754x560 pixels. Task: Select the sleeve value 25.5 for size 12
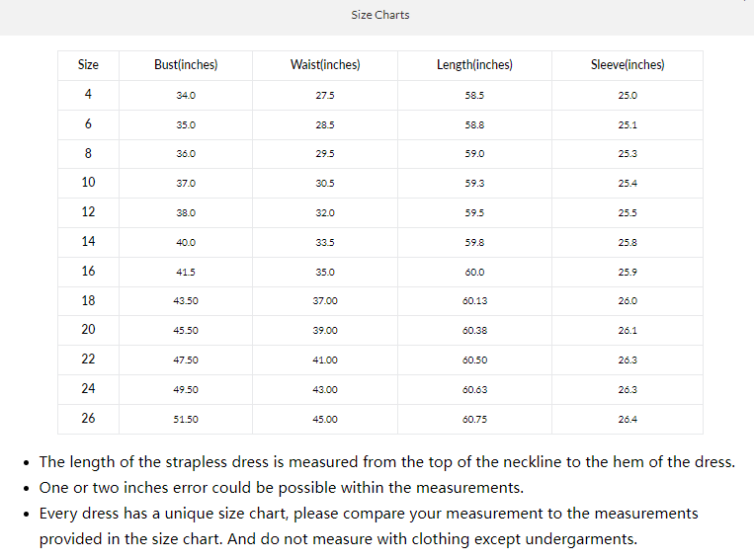click(x=628, y=213)
